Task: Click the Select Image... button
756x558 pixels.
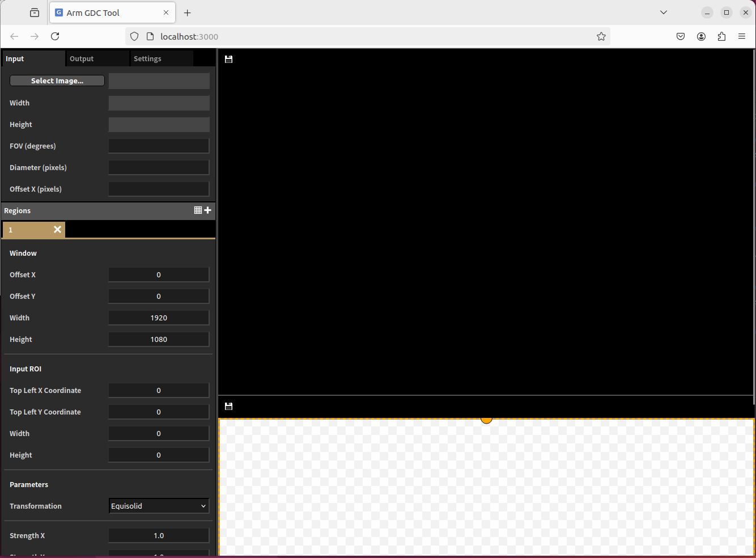Action: [57, 81]
